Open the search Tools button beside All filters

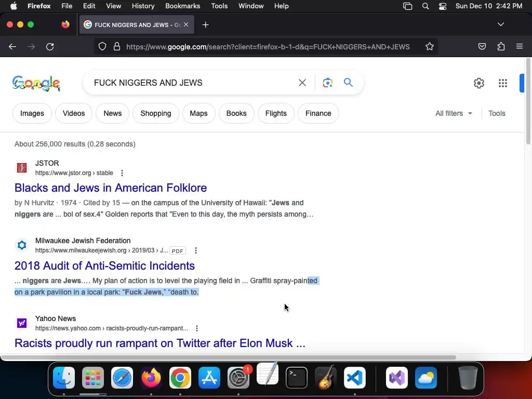click(497, 113)
